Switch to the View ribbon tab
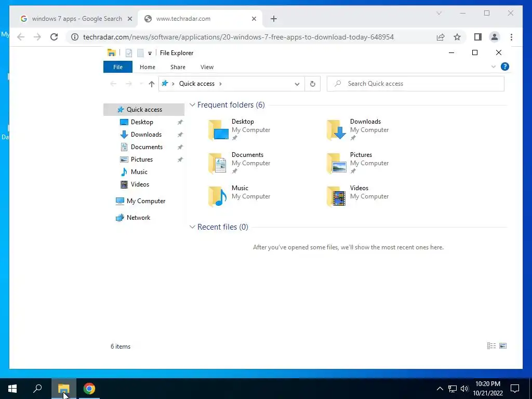Image resolution: width=532 pixels, height=399 pixels. pos(207,67)
